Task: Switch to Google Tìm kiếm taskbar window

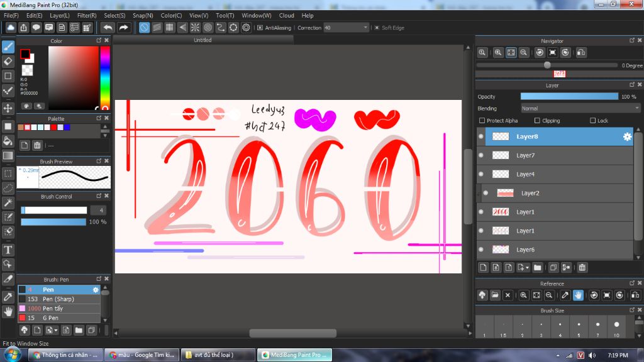Action: tap(142, 354)
